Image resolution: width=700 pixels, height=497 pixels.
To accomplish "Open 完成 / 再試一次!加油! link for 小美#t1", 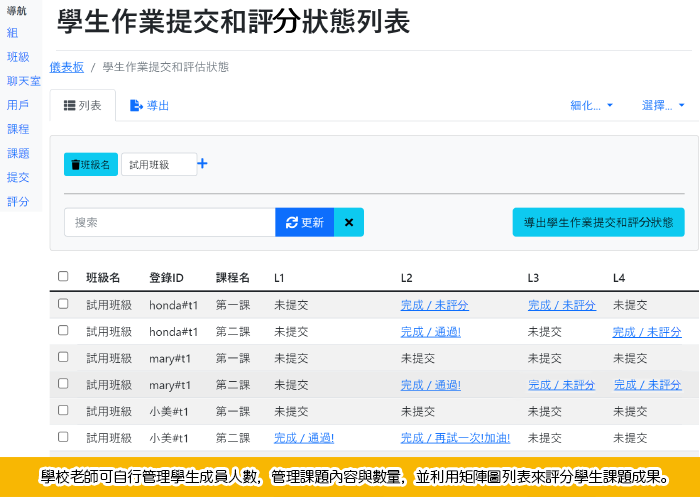I will coord(455,438).
